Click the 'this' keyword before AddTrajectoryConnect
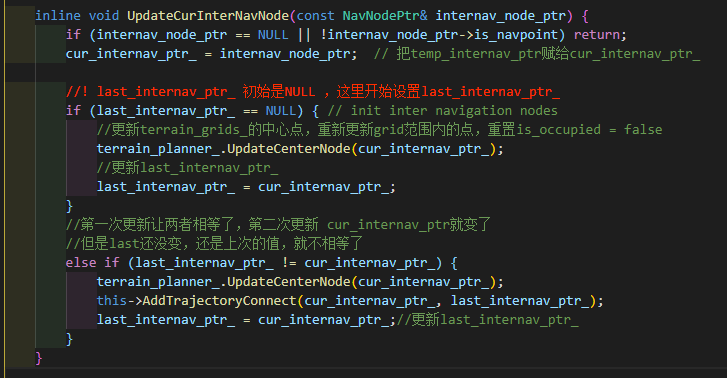The width and height of the screenshot is (727, 378). (112, 301)
